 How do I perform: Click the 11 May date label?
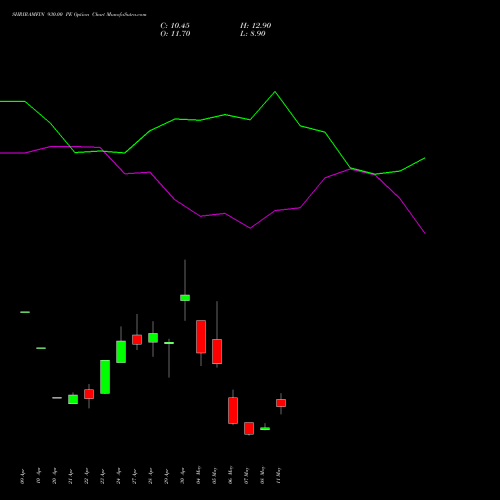tap(278, 475)
